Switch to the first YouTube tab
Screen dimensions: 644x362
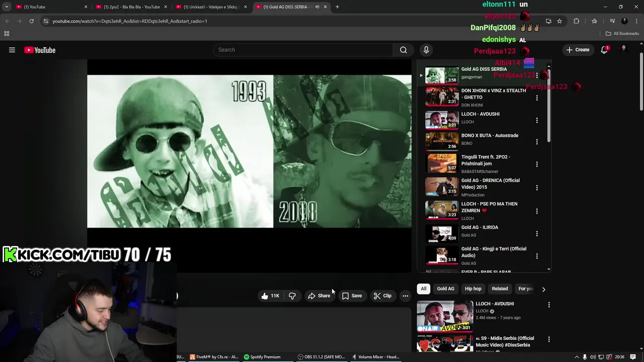50,7
